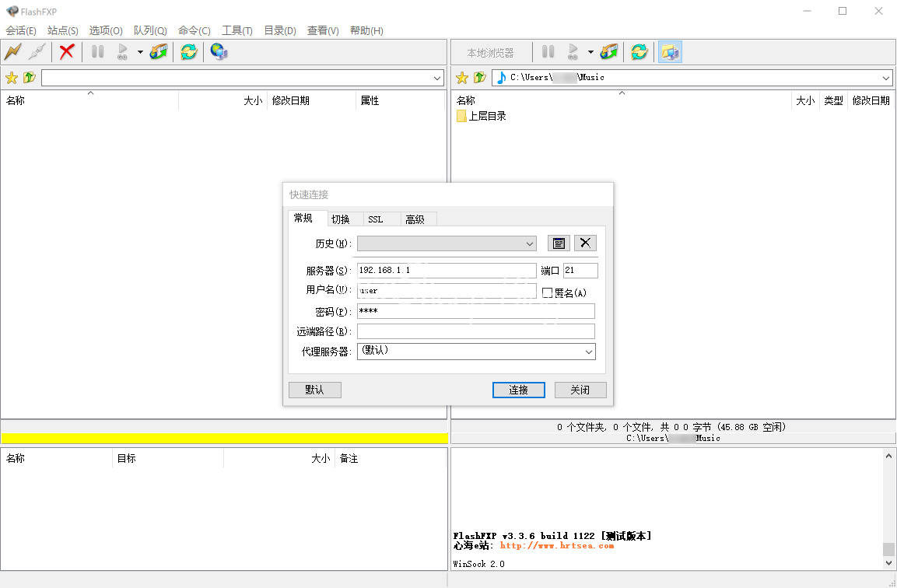Click the 备注 queue column header
Image resolution: width=897 pixels, height=588 pixels.
390,459
